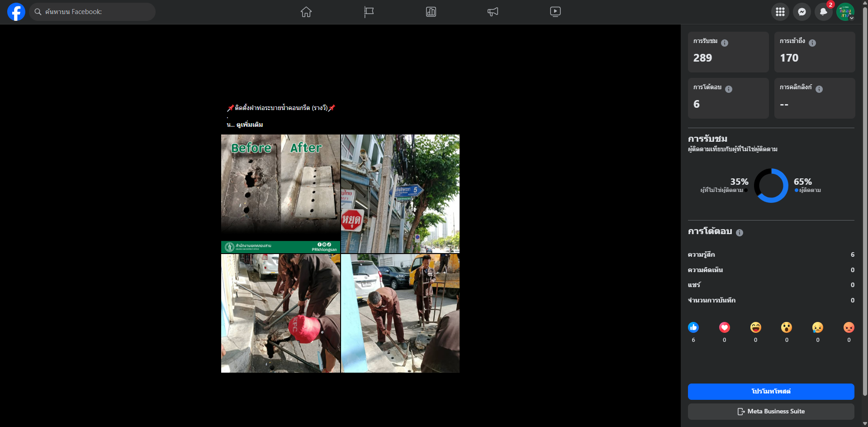
Task: Open the street sign photo
Action: point(400,193)
